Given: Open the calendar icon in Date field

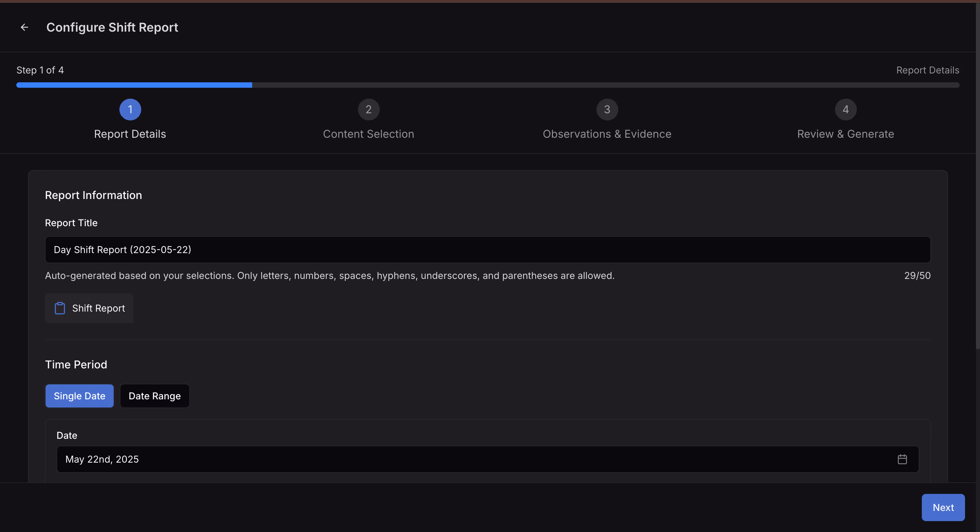Looking at the screenshot, I should point(902,459).
